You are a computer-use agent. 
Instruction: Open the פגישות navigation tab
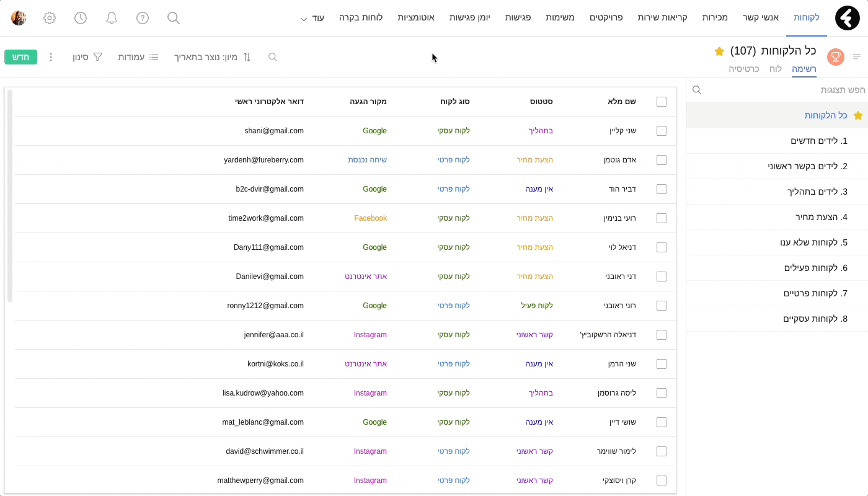click(x=518, y=17)
